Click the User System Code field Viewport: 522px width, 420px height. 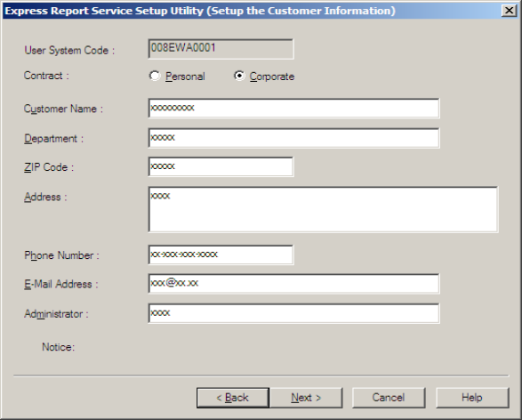[221, 49]
